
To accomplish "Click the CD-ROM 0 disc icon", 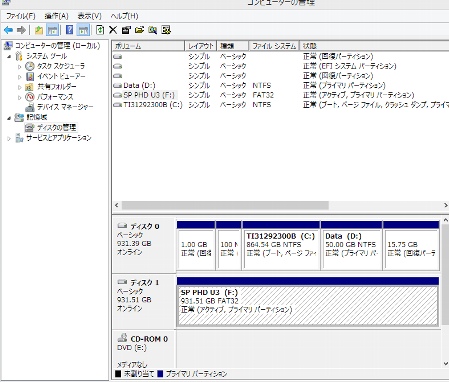I will click(x=122, y=338).
